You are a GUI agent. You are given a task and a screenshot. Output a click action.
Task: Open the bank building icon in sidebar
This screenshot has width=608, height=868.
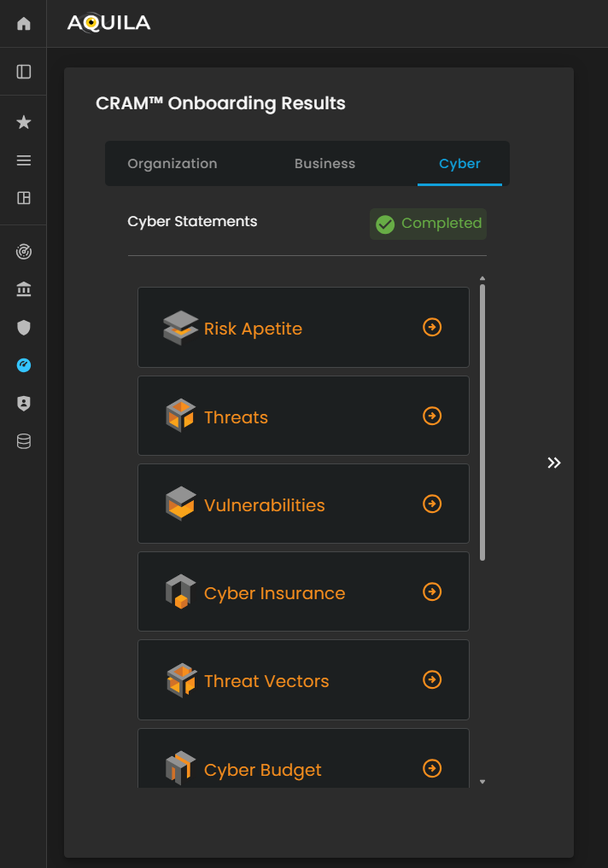coord(24,290)
